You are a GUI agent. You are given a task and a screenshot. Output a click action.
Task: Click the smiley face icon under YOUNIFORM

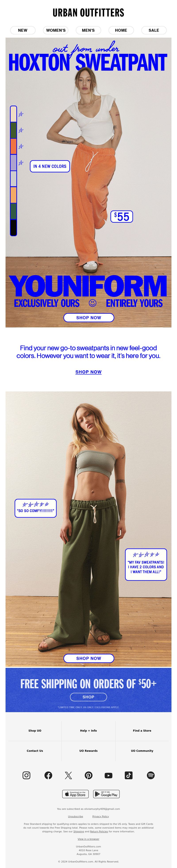(92, 303)
